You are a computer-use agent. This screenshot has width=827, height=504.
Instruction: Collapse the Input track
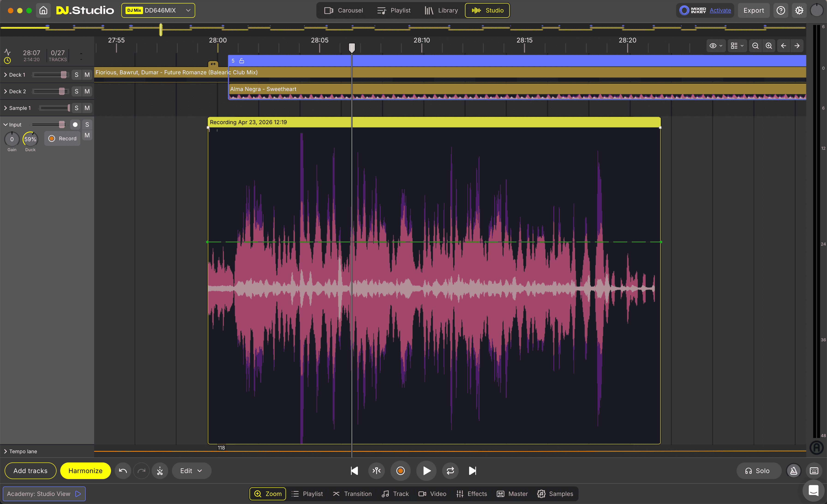[x=5, y=124]
